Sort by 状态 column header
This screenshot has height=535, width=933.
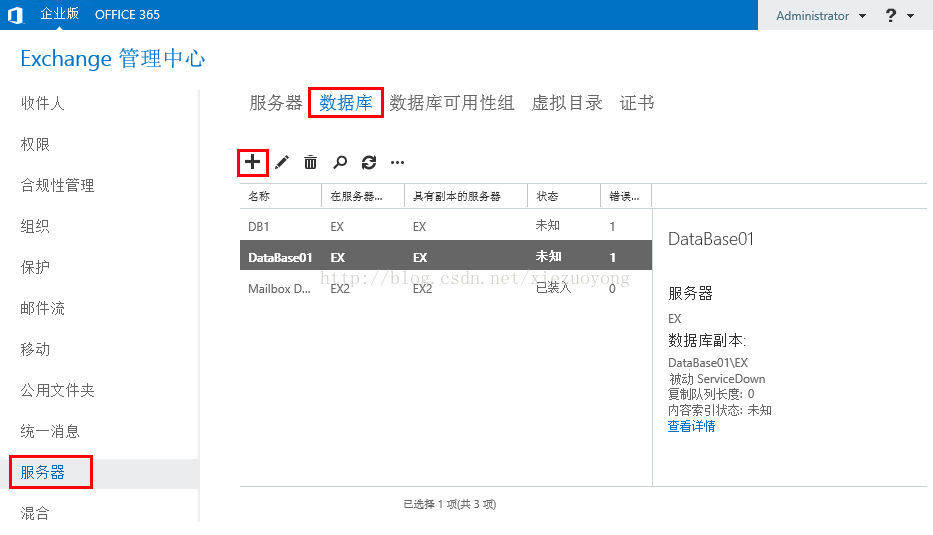click(x=563, y=196)
